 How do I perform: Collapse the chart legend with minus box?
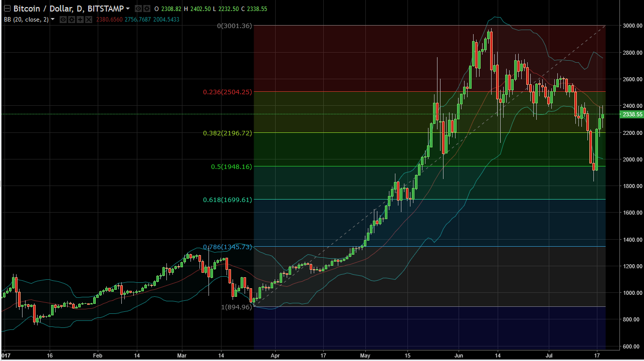click(x=7, y=9)
